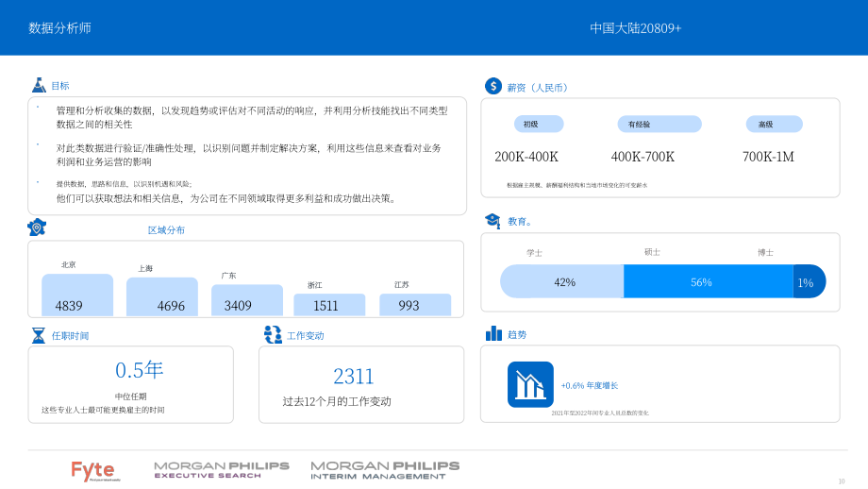This screenshot has height=489, width=868.
Task: Click the 数据分析师 title in header
Action: pos(59,28)
